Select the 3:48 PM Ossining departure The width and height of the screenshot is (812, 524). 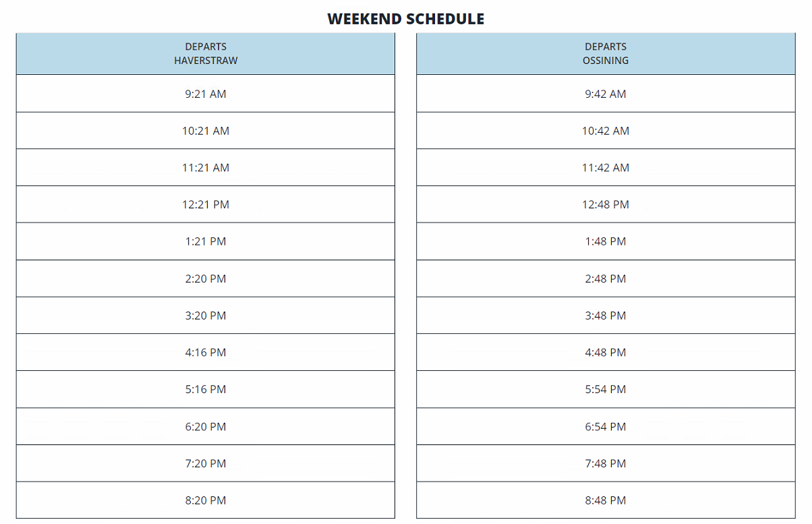pos(606,316)
